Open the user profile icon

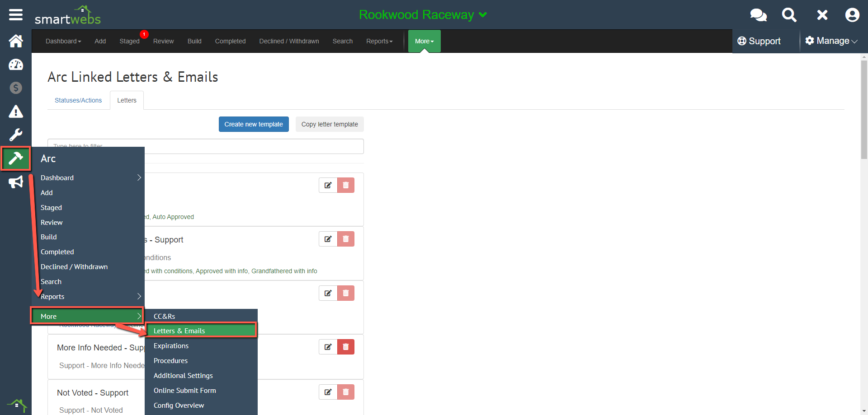point(852,15)
